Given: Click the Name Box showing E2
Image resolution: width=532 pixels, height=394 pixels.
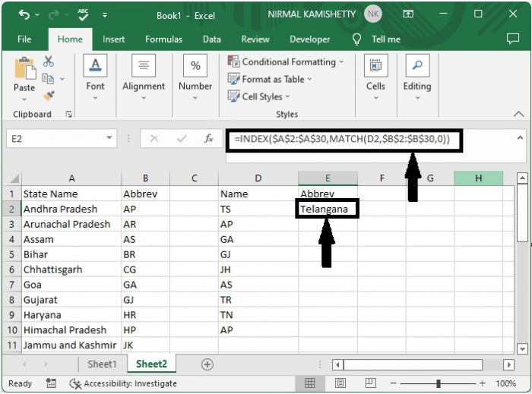Looking at the screenshot, I should point(55,139).
